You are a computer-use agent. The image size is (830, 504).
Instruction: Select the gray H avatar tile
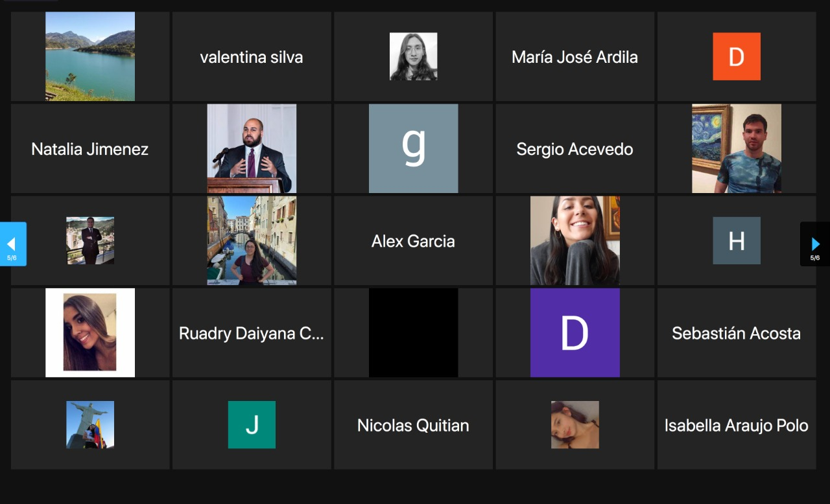(736, 240)
